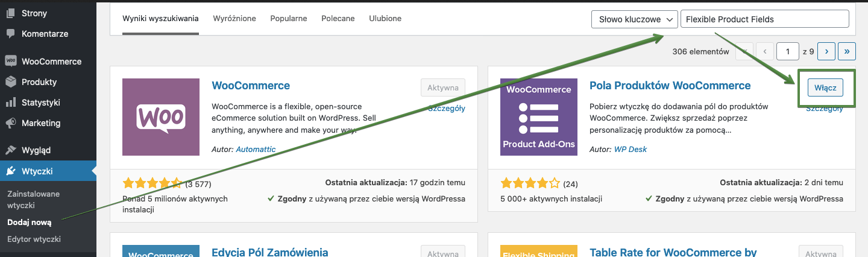Click the "(24)" rating count
Screen dimensions: 868x257
pos(570,184)
